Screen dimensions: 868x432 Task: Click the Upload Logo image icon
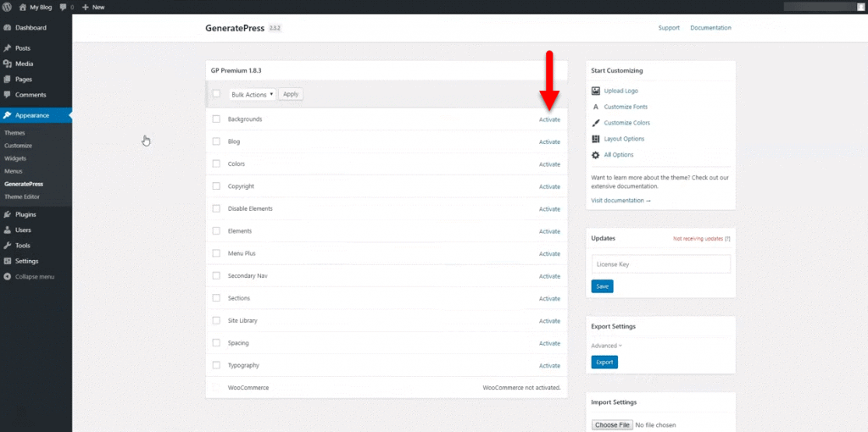(x=596, y=91)
